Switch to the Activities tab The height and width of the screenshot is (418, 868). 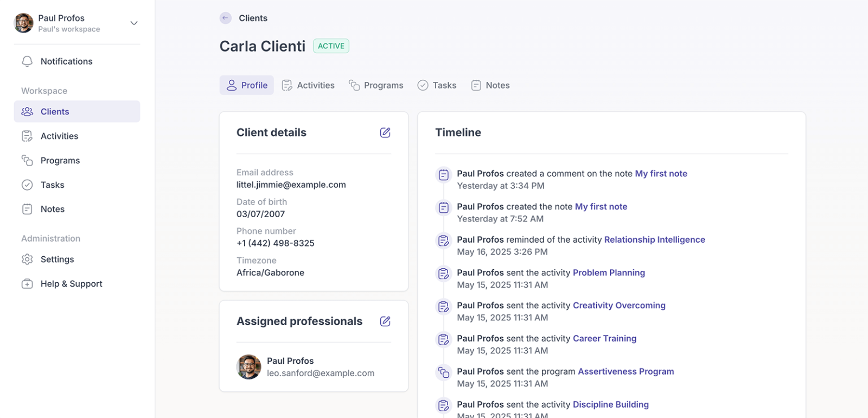[x=308, y=85]
